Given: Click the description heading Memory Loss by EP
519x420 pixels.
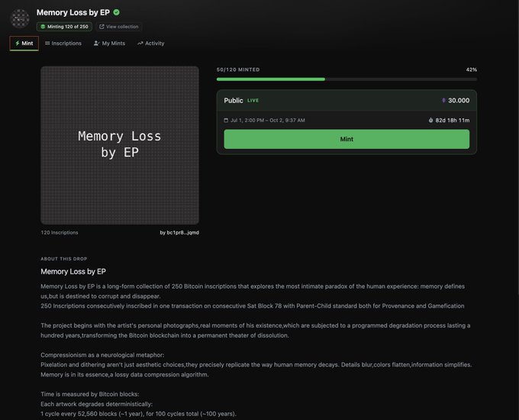Looking at the screenshot, I should coord(73,271).
